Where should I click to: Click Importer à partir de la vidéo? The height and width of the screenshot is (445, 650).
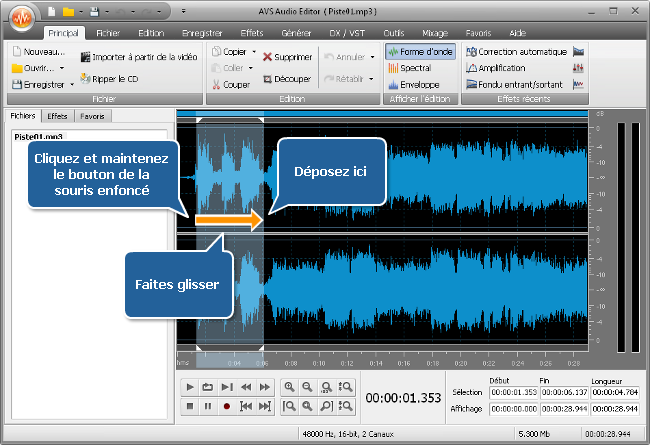85,58
